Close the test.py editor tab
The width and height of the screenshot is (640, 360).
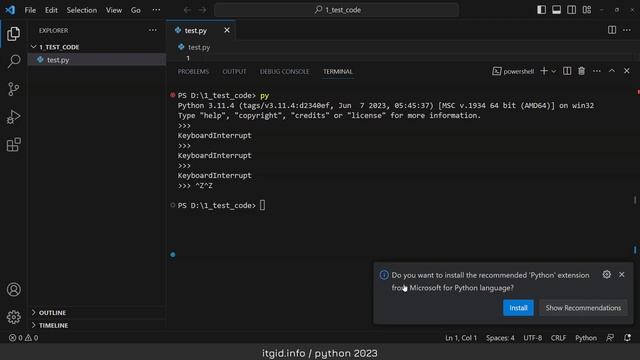coord(227,30)
